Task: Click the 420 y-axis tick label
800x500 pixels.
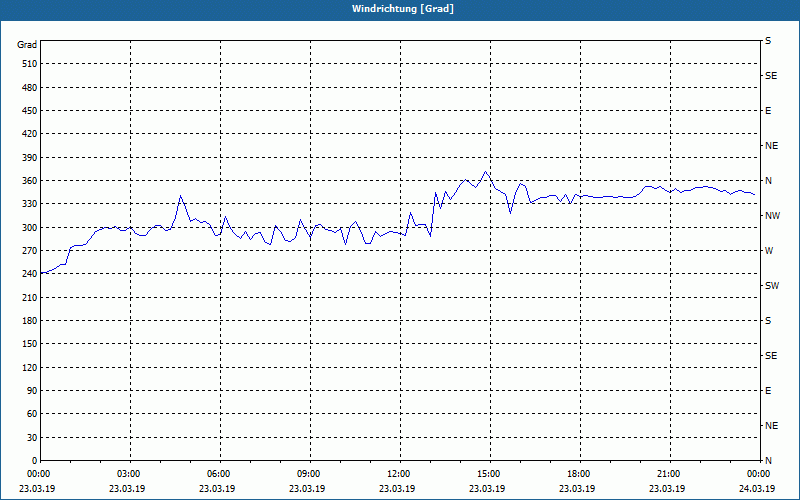Action: (x=30, y=134)
